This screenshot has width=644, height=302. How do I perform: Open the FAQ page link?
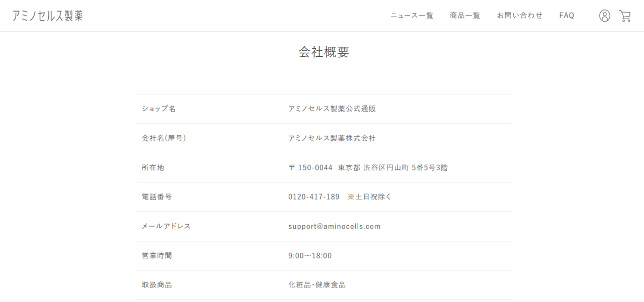tap(567, 16)
